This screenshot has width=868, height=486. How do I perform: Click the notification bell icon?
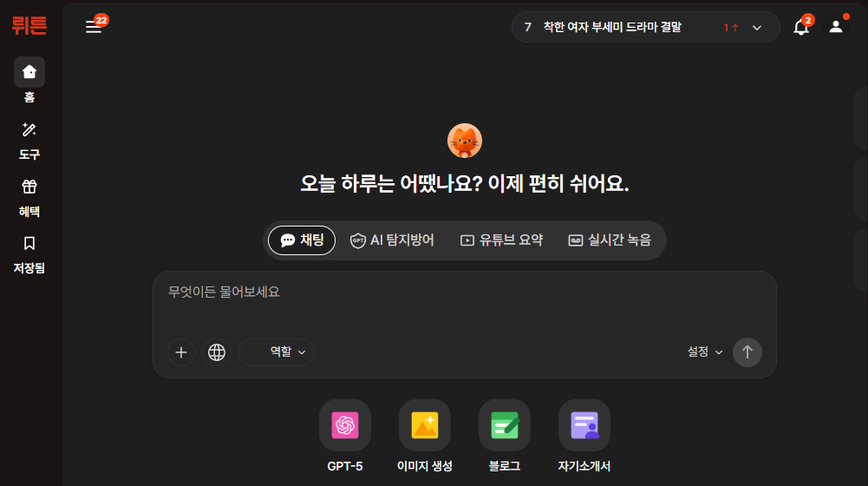pyautogui.click(x=801, y=27)
